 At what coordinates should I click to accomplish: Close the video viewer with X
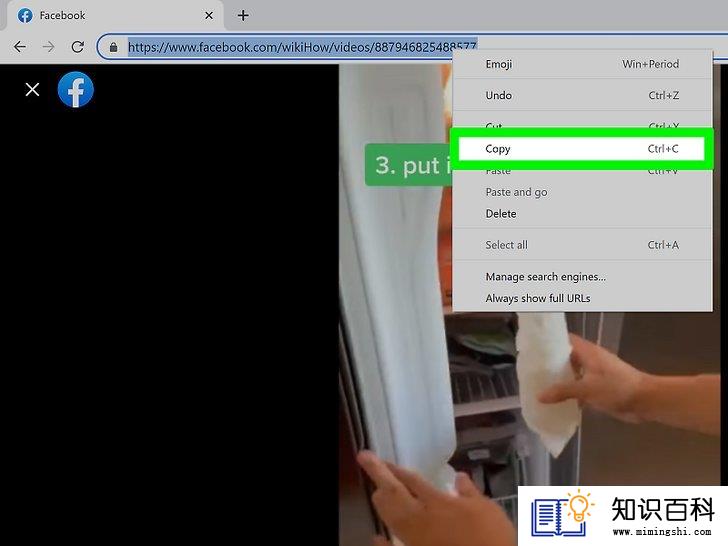coord(32,89)
